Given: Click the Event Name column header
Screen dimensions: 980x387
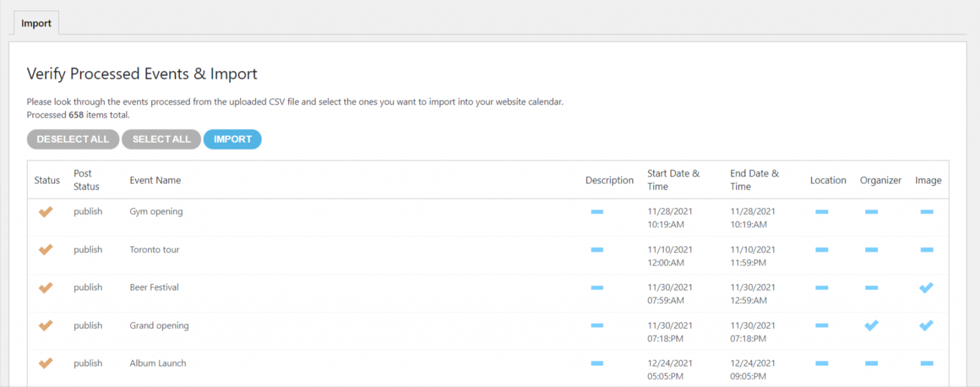Looking at the screenshot, I should point(155,180).
